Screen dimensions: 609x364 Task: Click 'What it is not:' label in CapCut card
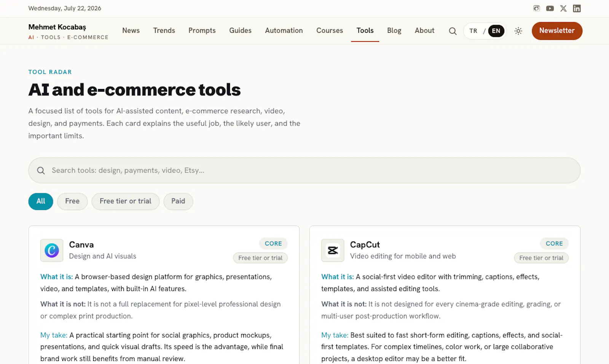344,304
